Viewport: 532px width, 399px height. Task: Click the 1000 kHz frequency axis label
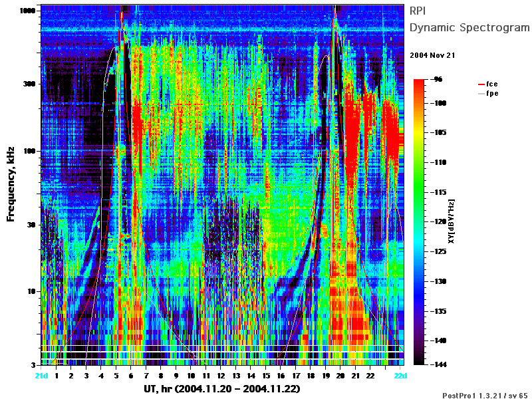(27, 11)
